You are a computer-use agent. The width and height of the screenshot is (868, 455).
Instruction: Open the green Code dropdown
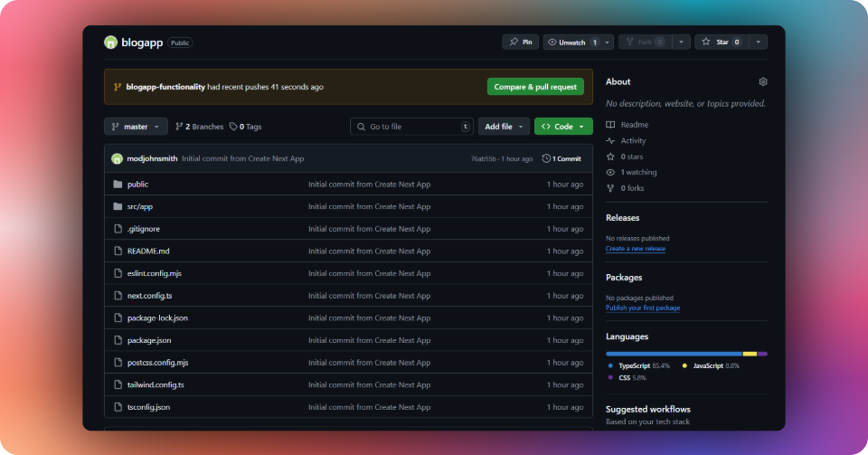point(563,127)
